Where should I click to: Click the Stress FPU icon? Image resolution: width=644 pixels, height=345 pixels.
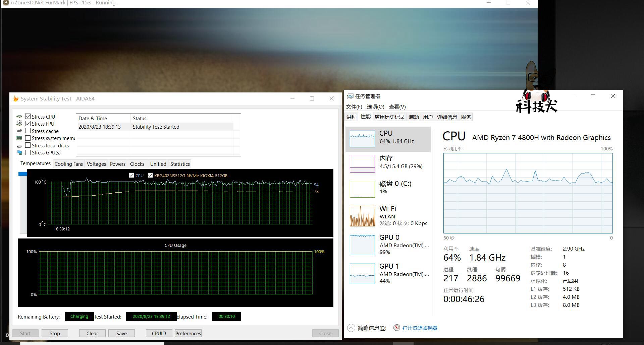click(x=19, y=124)
